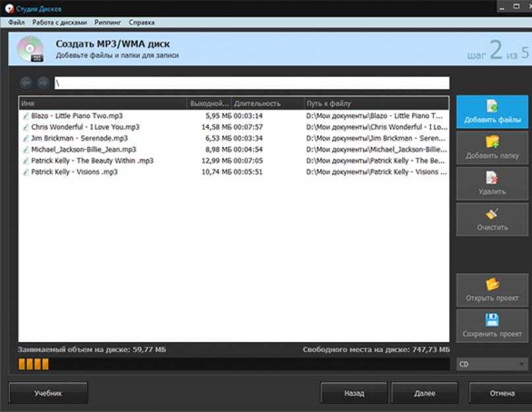Open the CD disc type dropdown

pos(492,364)
